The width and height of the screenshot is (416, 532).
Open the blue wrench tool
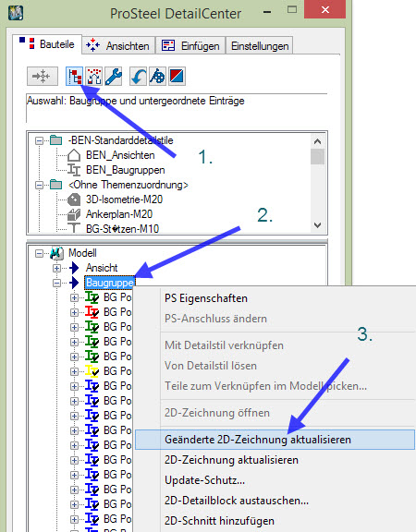click(113, 77)
